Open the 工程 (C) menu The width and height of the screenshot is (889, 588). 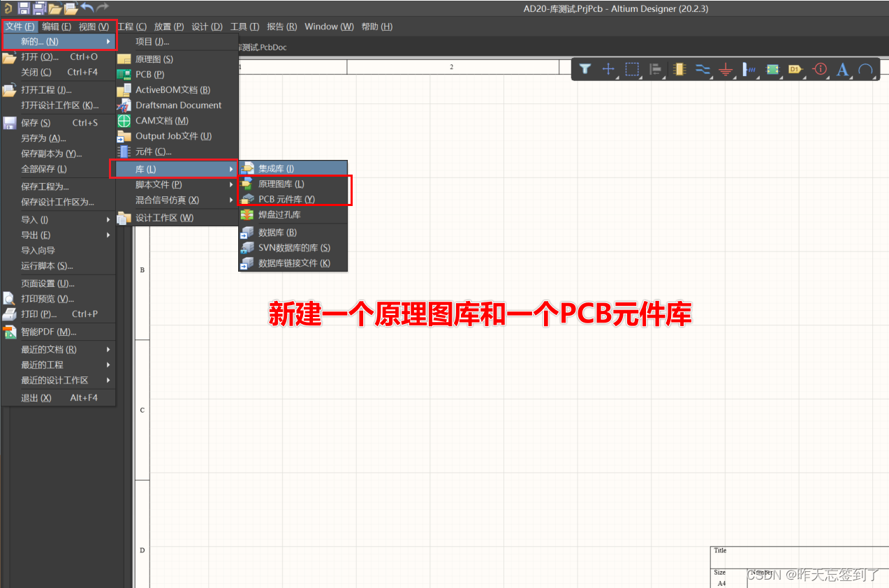(x=132, y=27)
